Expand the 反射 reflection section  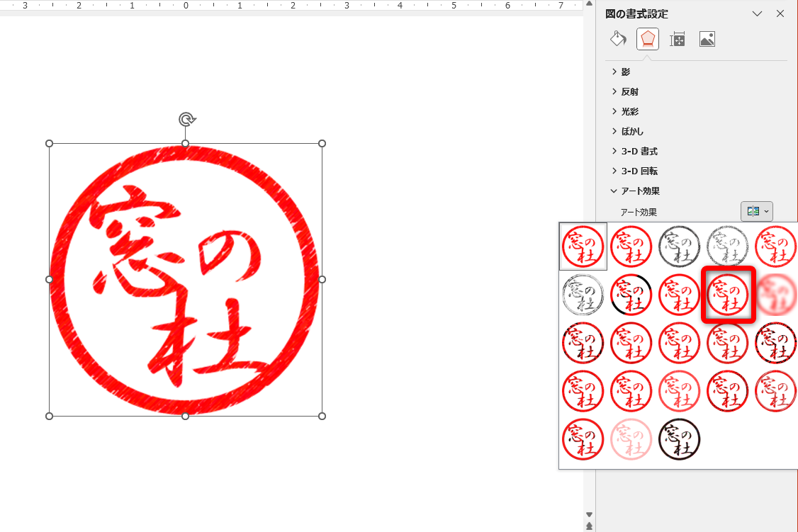pyautogui.click(x=629, y=91)
